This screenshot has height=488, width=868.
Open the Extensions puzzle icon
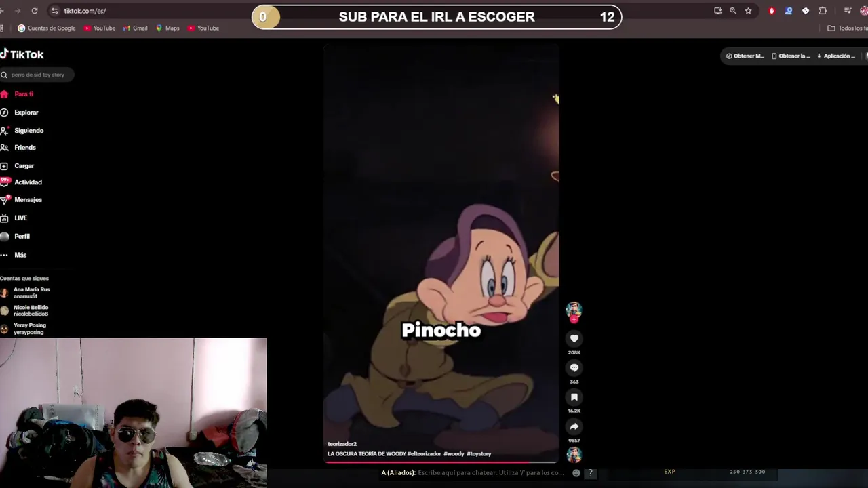tap(823, 11)
